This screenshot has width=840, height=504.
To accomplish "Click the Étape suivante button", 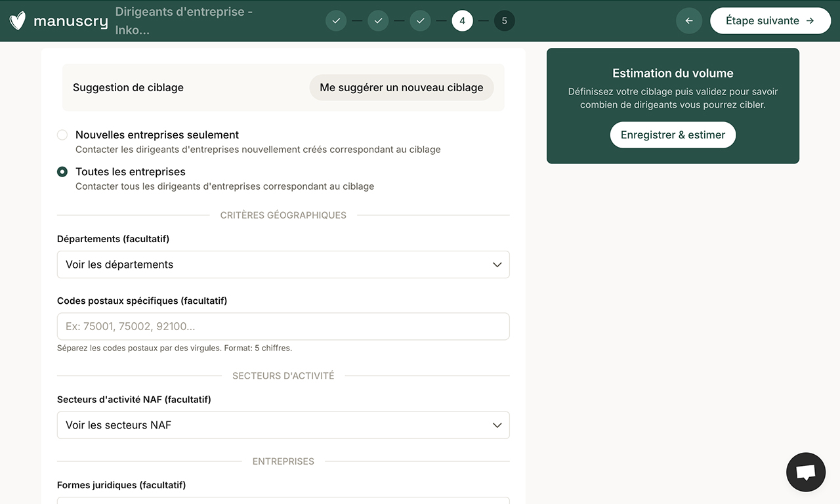I will [x=770, y=21].
